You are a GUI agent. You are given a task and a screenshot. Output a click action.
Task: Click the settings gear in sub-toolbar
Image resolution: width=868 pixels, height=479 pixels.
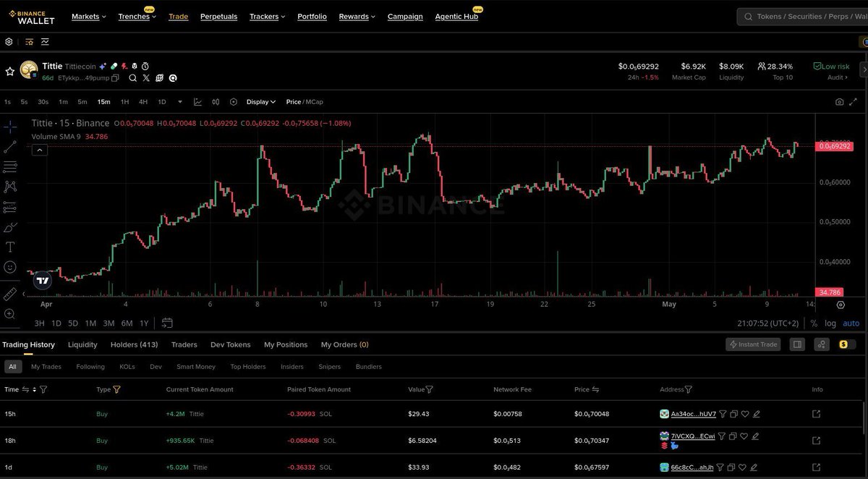9,42
